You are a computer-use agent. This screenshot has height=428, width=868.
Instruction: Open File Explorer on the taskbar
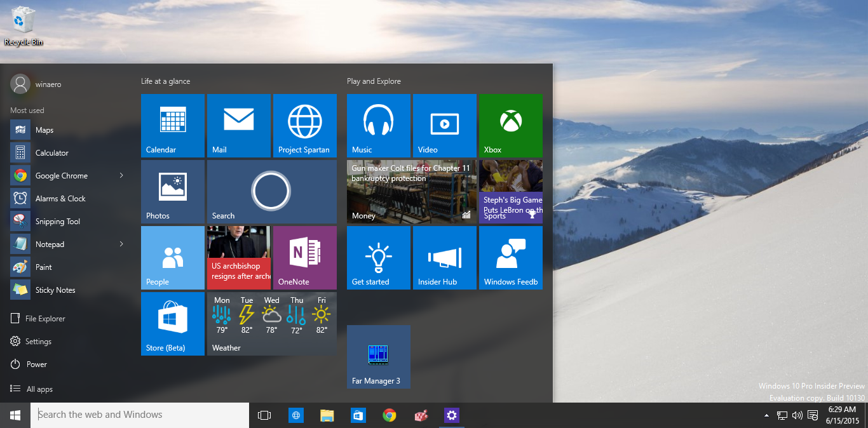(x=327, y=415)
